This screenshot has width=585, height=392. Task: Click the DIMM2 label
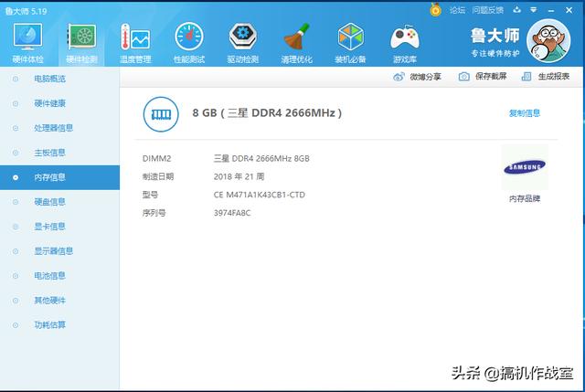click(x=156, y=158)
